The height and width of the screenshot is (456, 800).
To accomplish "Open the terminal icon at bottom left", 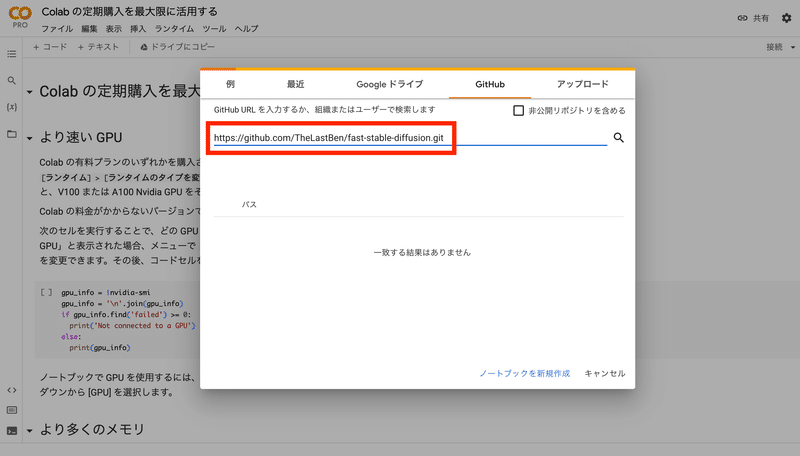I will 12,431.
